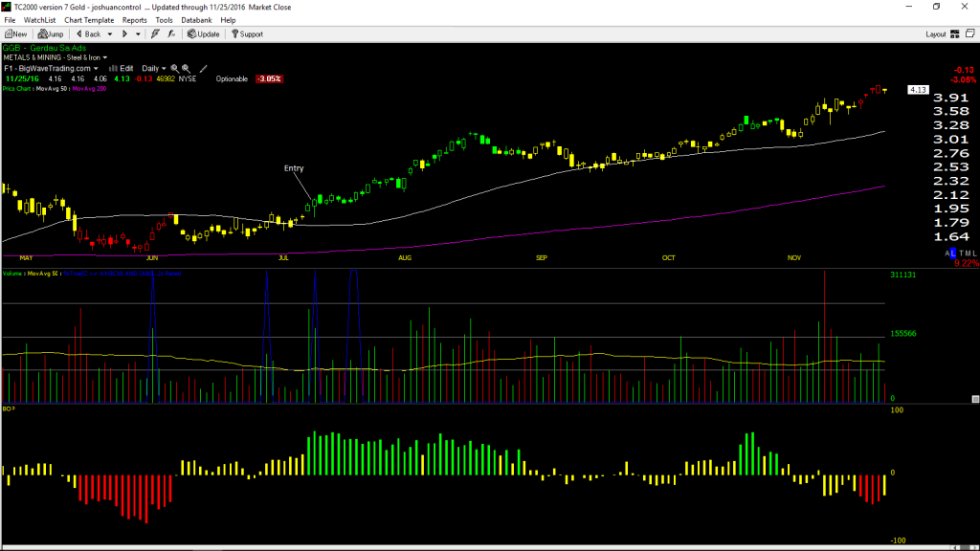Click the Optionable label

pos(232,78)
